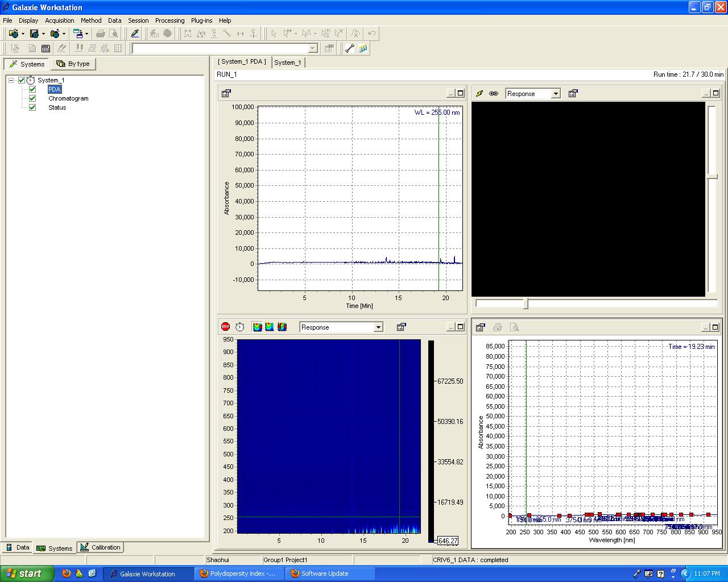This screenshot has width=728, height=582.
Task: Collapse the System_1 tree node
Action: pyautogui.click(x=11, y=80)
